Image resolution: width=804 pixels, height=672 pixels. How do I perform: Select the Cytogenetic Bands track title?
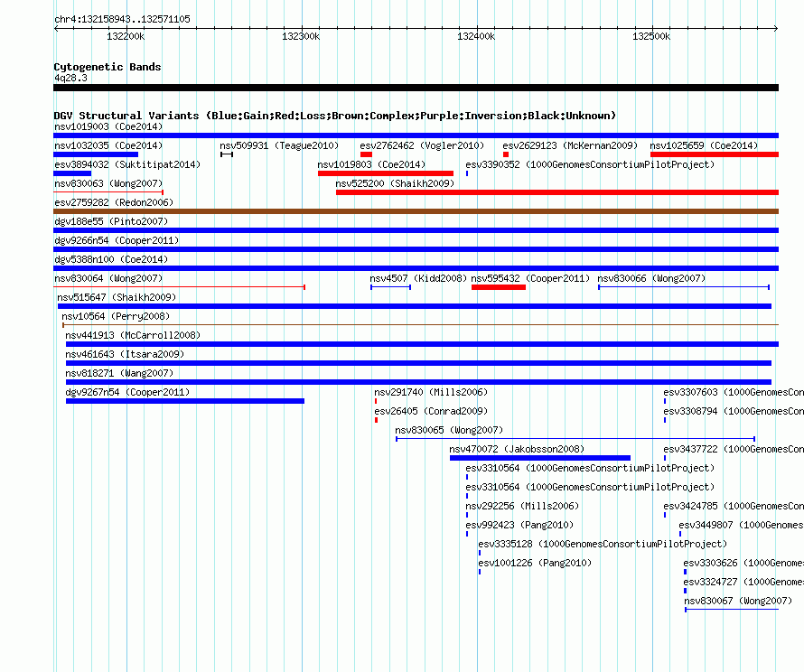pos(108,67)
